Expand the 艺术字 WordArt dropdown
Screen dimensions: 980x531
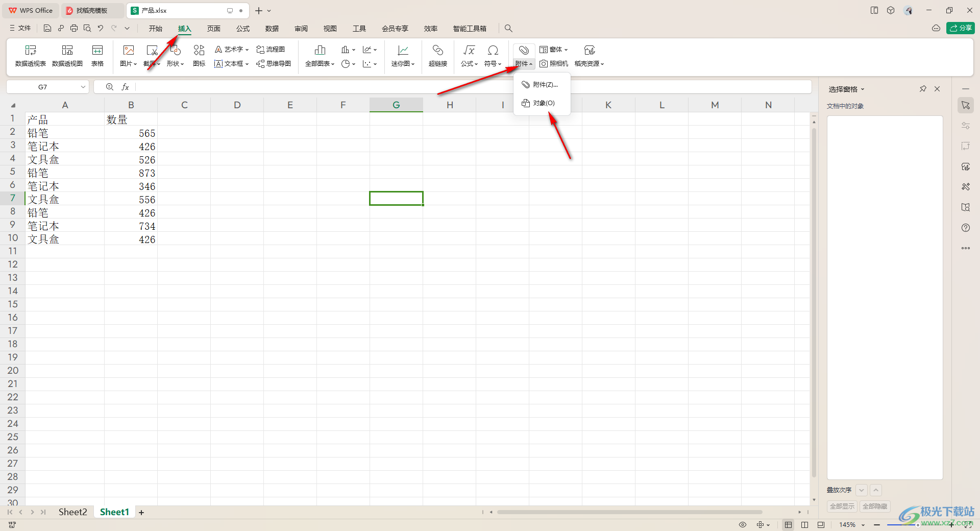[x=247, y=50]
